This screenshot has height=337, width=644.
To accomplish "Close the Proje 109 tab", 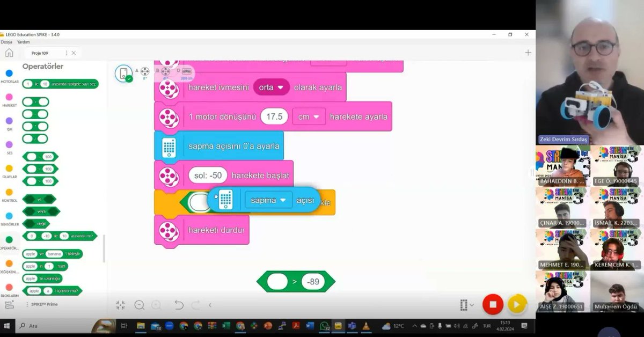I will point(74,53).
